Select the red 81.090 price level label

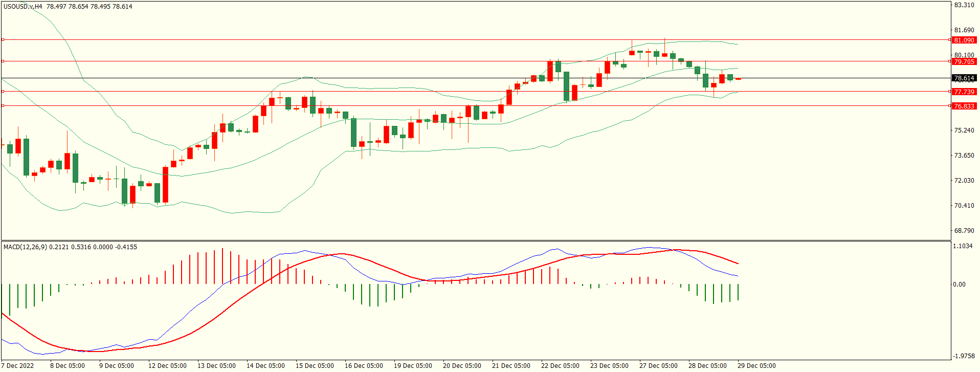[x=964, y=40]
